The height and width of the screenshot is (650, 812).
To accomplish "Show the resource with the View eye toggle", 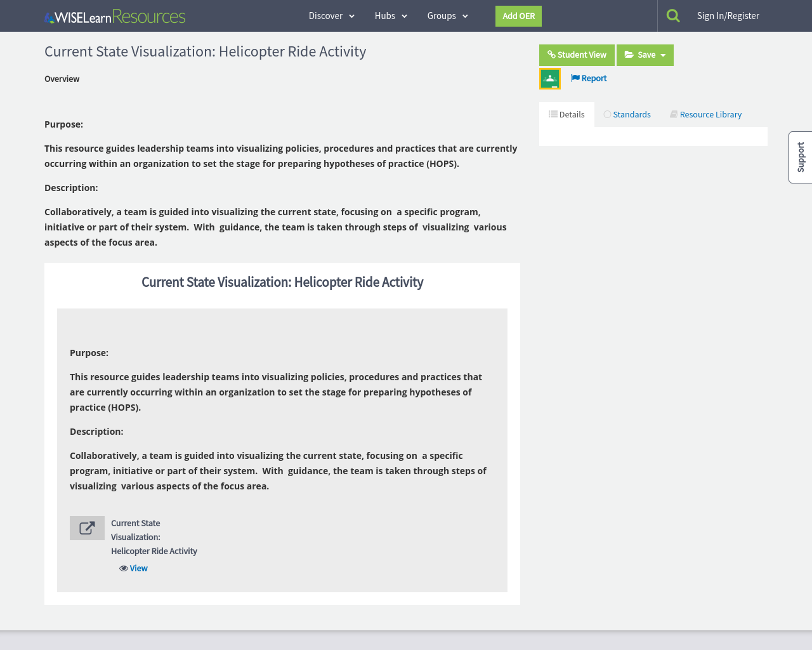I will pyautogui.click(x=138, y=567).
